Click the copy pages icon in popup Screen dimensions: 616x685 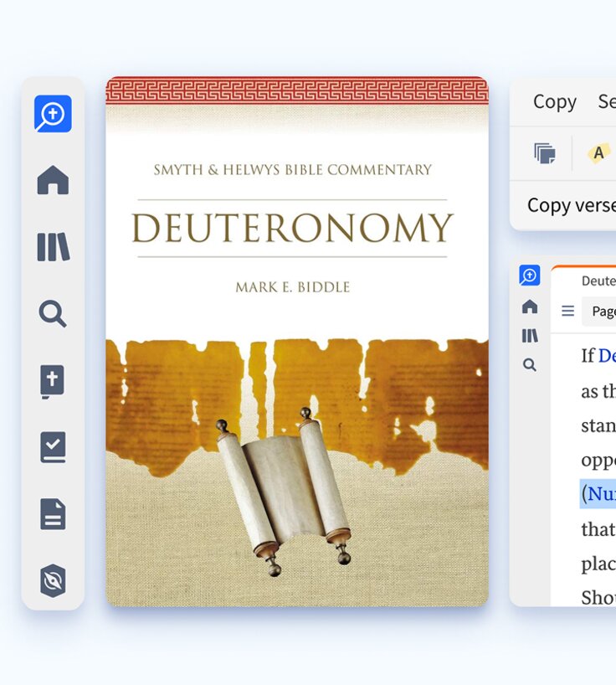pos(544,153)
